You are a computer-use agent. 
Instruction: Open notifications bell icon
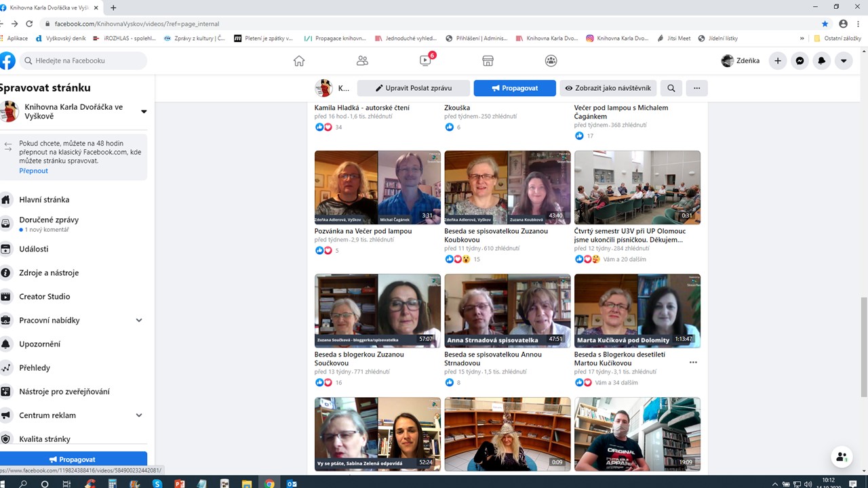[821, 61]
